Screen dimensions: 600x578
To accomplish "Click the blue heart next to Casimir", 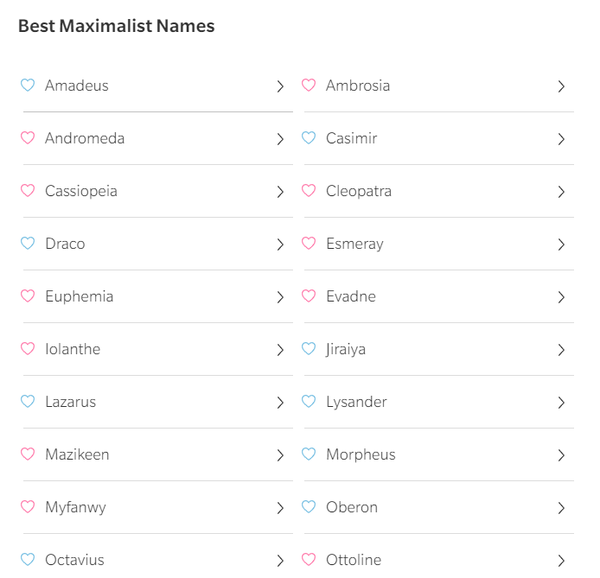I will 309,139.
